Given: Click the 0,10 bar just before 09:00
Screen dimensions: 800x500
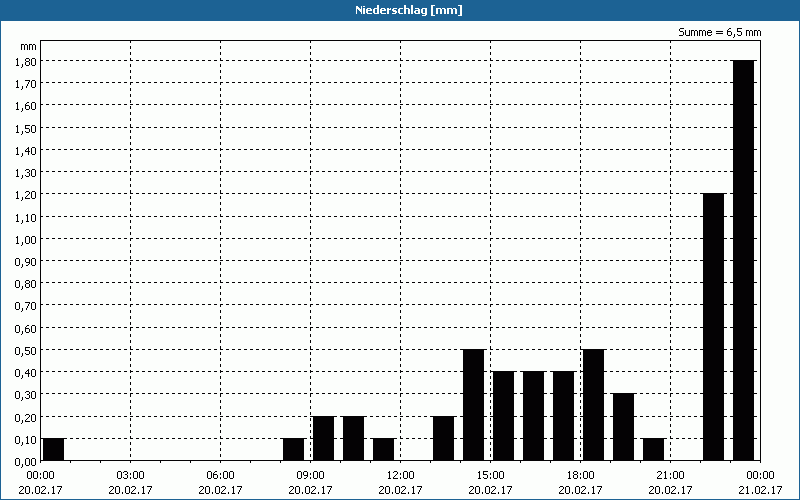Looking at the screenshot, I should (x=293, y=449).
